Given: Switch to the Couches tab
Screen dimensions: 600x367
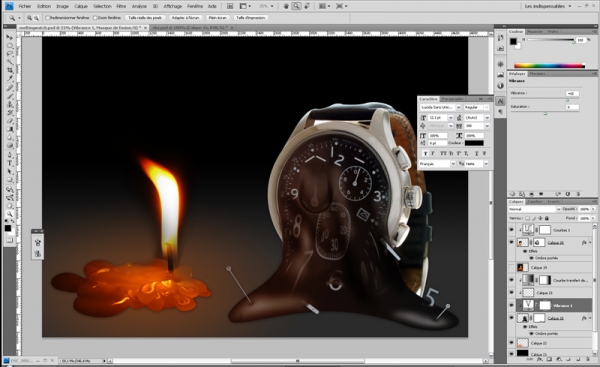Looking at the screenshot, I should click(x=535, y=201).
